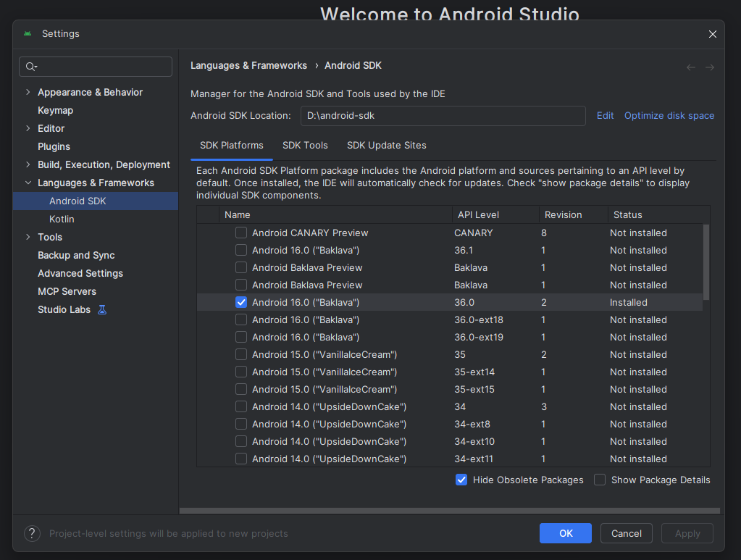Screen dimensions: 741x560
Task: Select Keymap in settings tree
Action: (x=55, y=110)
